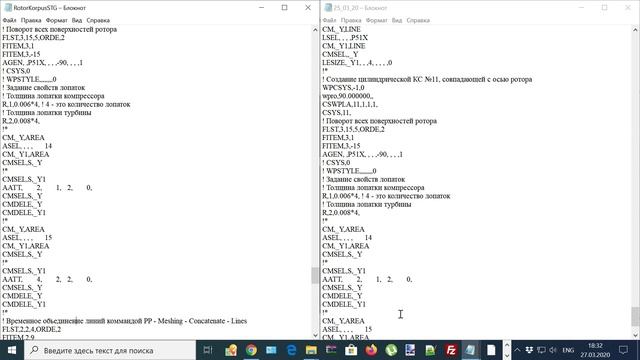Open the Action Center notifications icon

tap(623, 350)
